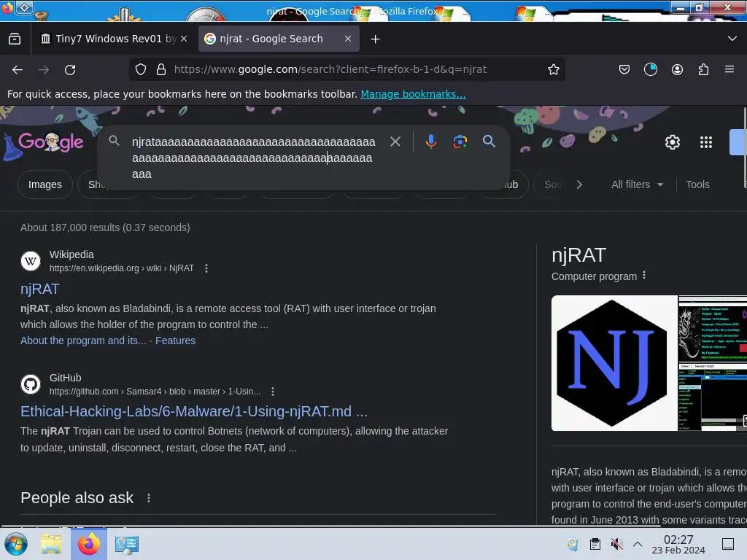Search by image with Google Lens icon
This screenshot has width=747, height=560.
(460, 141)
